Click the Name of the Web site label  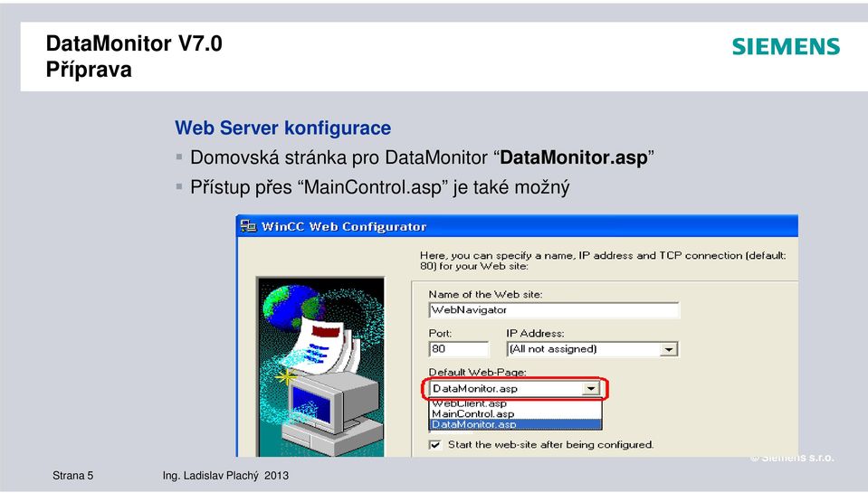[x=485, y=294]
